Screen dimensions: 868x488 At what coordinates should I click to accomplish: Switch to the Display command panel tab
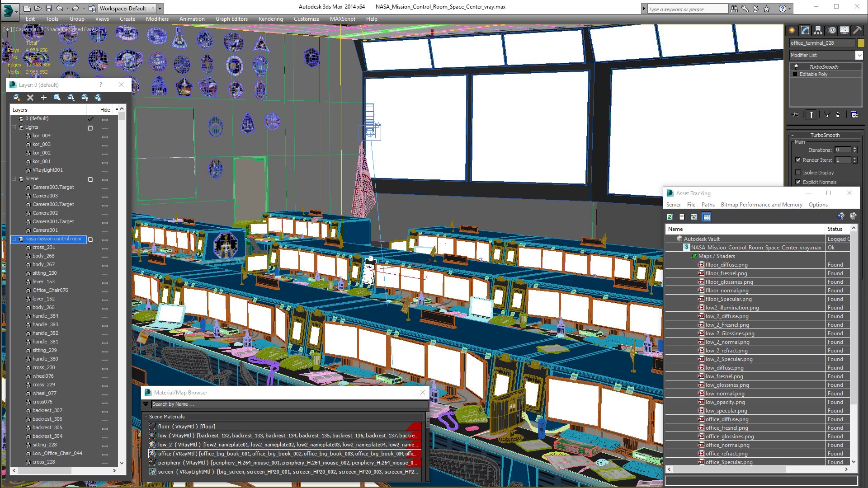(844, 30)
